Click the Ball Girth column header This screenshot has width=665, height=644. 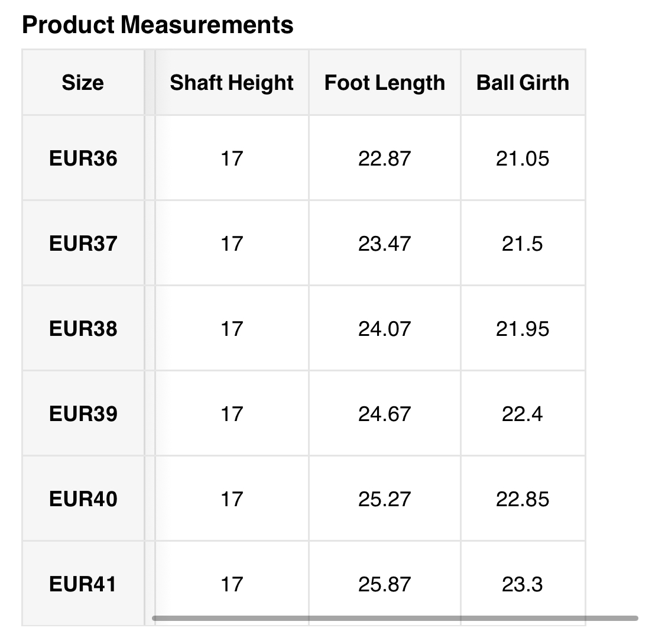tap(523, 83)
